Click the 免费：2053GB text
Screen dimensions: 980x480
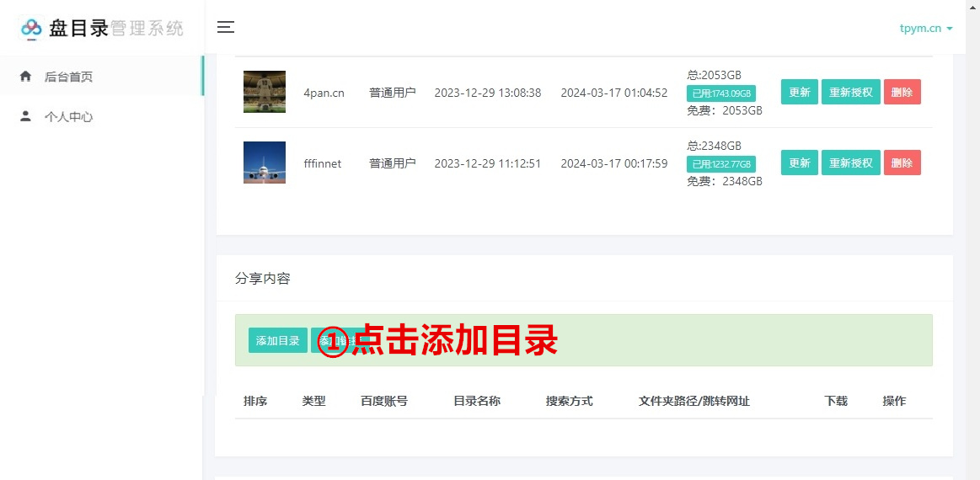point(725,110)
